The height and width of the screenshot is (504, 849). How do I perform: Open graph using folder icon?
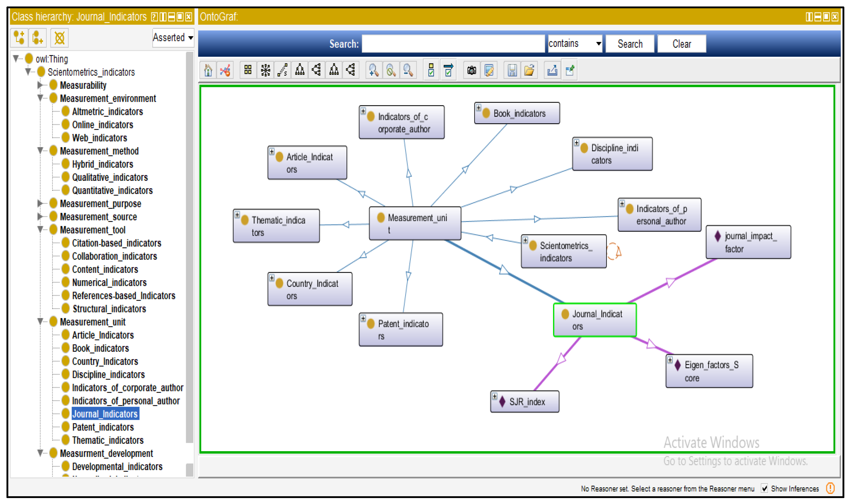click(x=529, y=70)
